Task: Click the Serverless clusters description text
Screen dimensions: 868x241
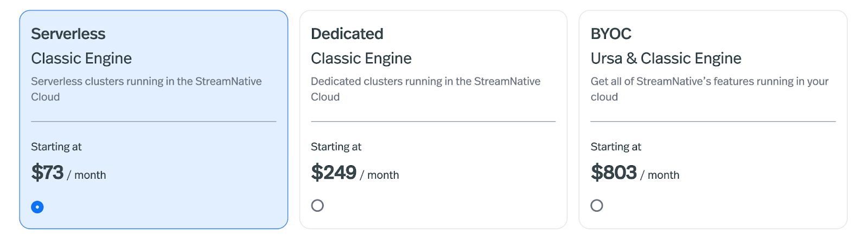Action: tap(146, 89)
